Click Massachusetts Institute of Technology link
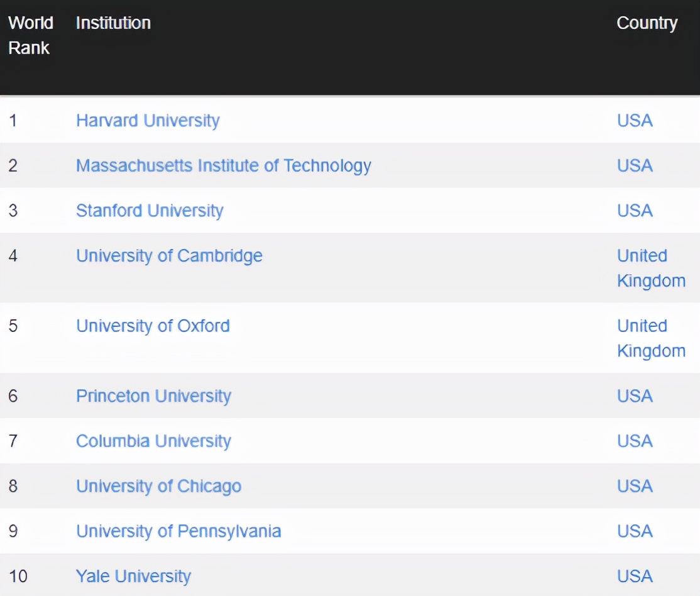700x596 pixels. (x=223, y=165)
